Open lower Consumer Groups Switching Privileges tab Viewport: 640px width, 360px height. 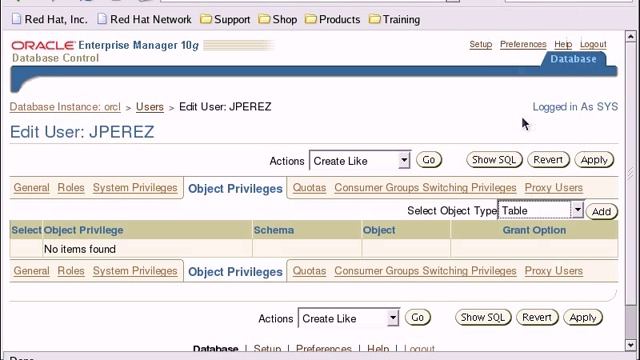tap(425, 271)
